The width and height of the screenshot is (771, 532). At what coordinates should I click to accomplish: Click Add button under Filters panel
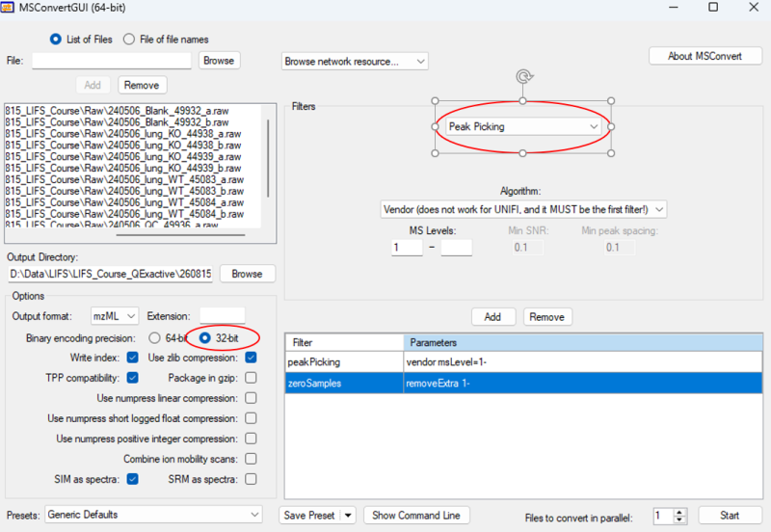pos(492,317)
